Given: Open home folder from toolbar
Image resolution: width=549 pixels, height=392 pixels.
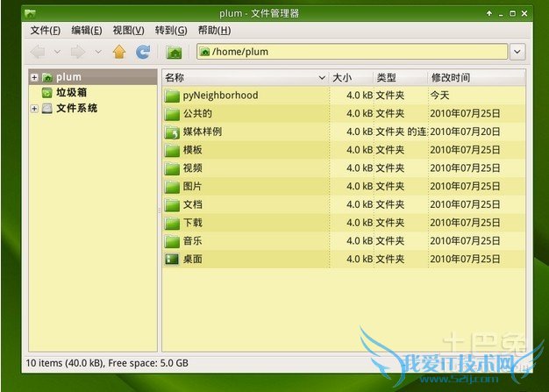Looking at the screenshot, I should coord(174,52).
